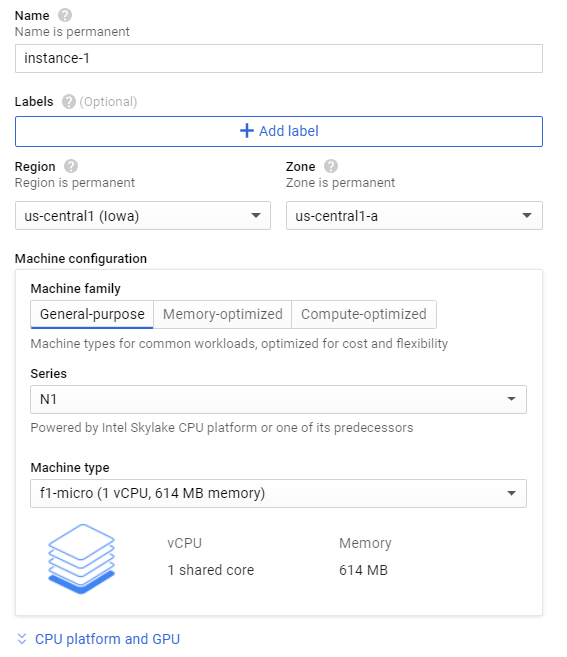Open the Region dropdown us-central1 (Iowa)
Screen dimensions: 567x657
coord(142,216)
